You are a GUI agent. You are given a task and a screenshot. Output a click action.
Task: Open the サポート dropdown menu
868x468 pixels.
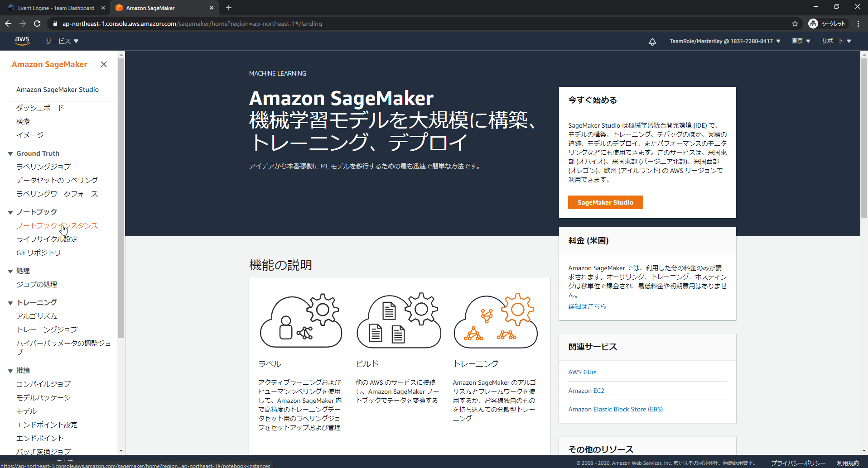836,41
